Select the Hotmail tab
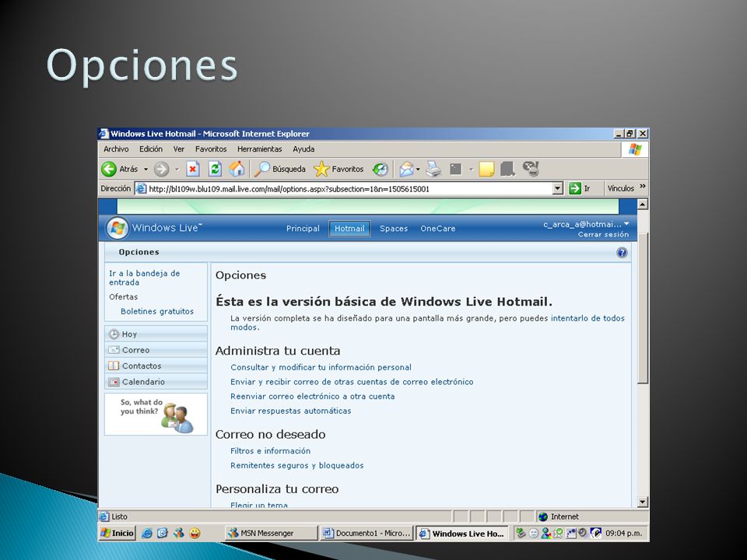The width and height of the screenshot is (747, 560). 349,229
